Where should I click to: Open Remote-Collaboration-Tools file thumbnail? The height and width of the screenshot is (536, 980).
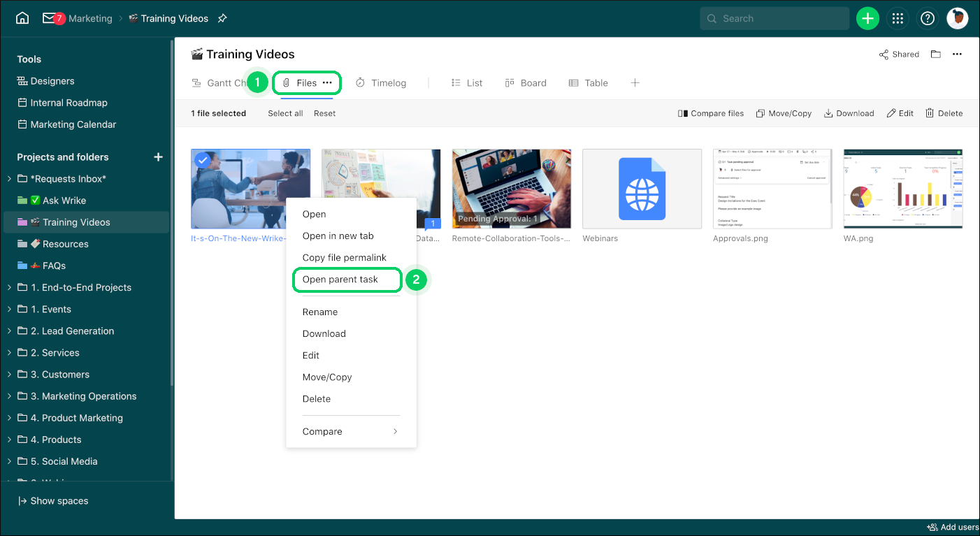coord(512,189)
